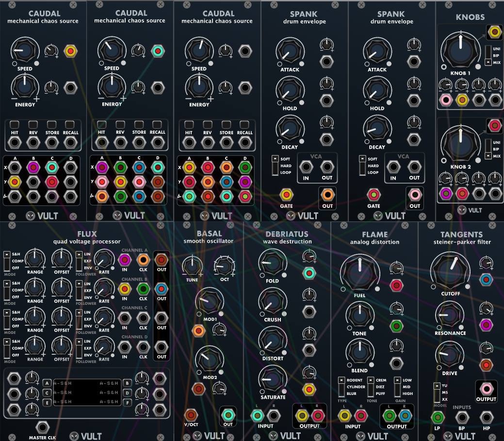Viewport: 504px width, 441px height.
Task: Click the DECAY knob on second SPANK
Action: coord(377,129)
